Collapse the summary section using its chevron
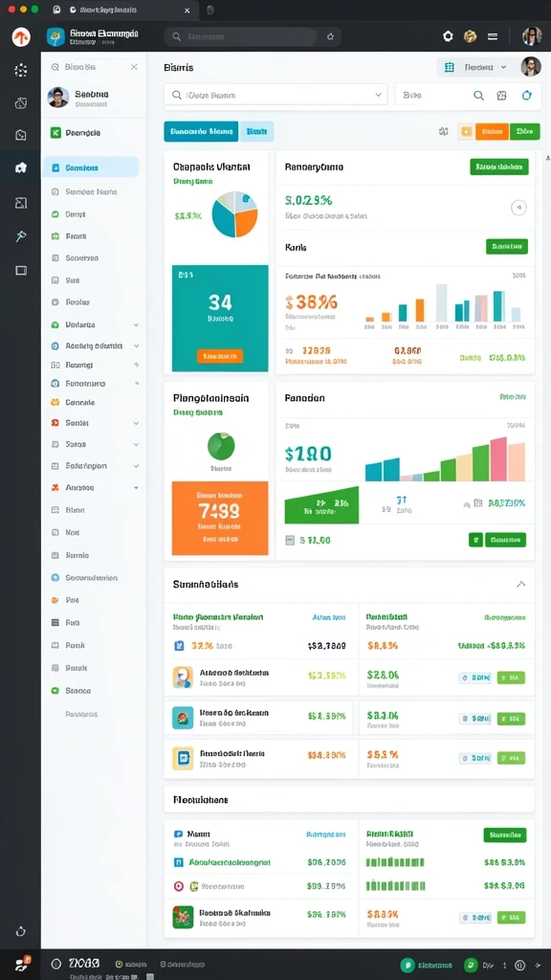Screen dimensions: 551x980 tap(521, 585)
